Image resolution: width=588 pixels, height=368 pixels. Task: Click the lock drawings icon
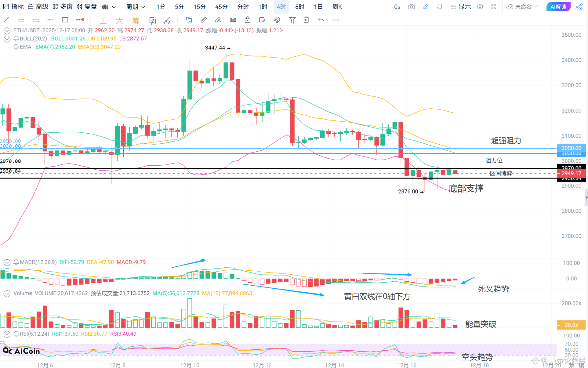pyautogui.click(x=248, y=20)
